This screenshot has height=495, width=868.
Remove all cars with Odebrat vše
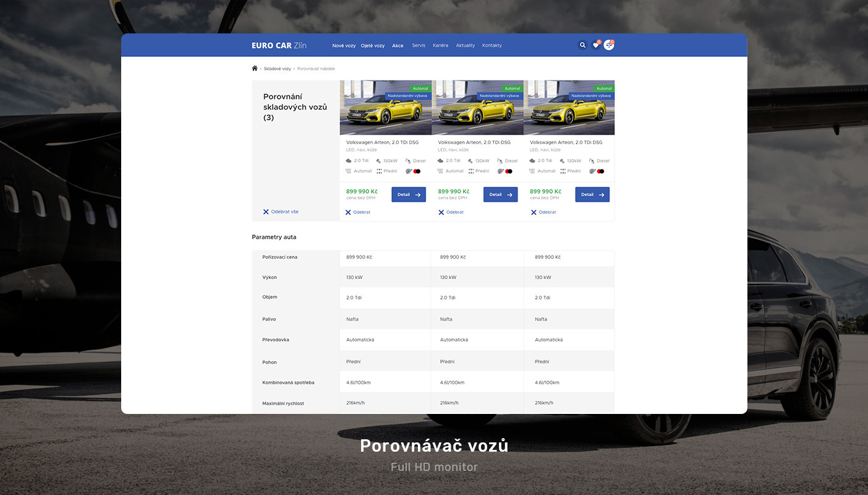tap(281, 212)
